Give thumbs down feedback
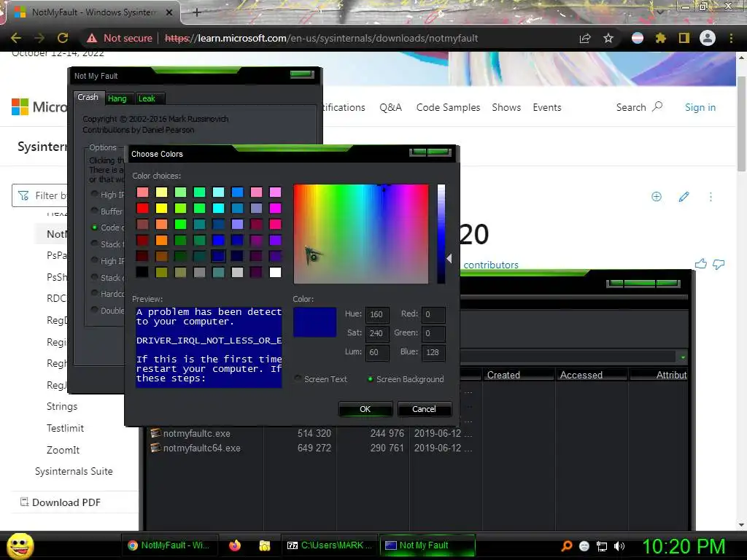The image size is (747, 560). click(719, 264)
